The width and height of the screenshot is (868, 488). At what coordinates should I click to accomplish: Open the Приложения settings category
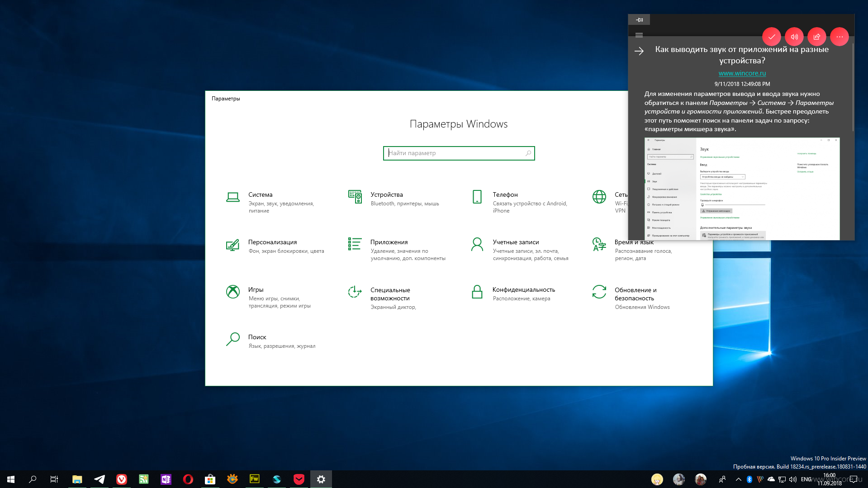397,250
